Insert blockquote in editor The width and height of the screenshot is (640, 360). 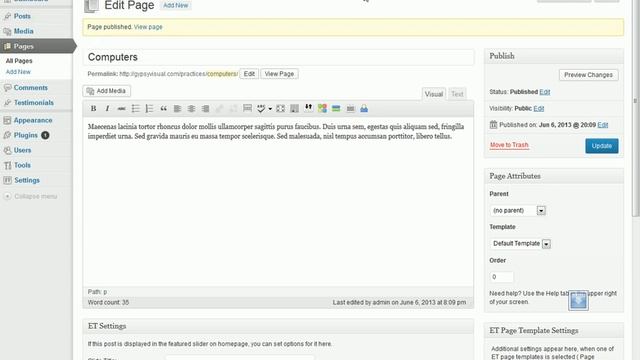point(163,109)
